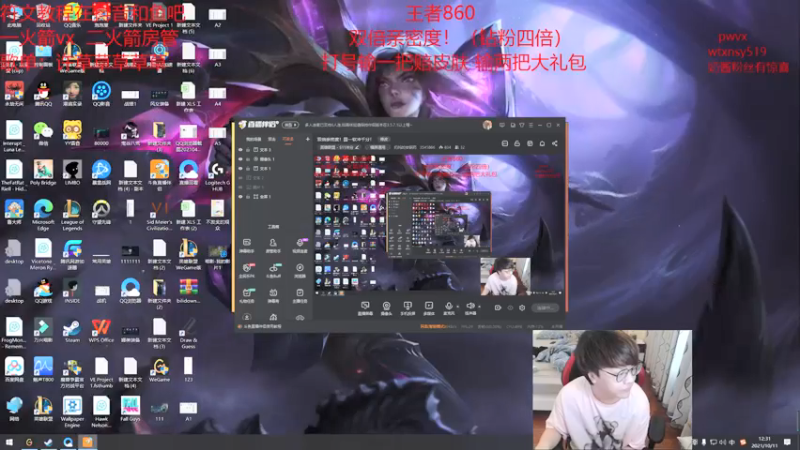Open streaming settings gear icon
800x450 pixels.
[522, 308]
